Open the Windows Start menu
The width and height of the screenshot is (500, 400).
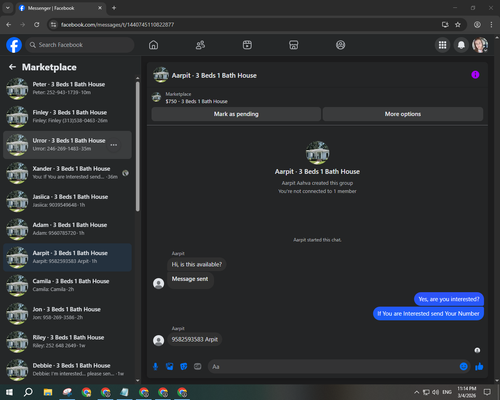point(9,392)
